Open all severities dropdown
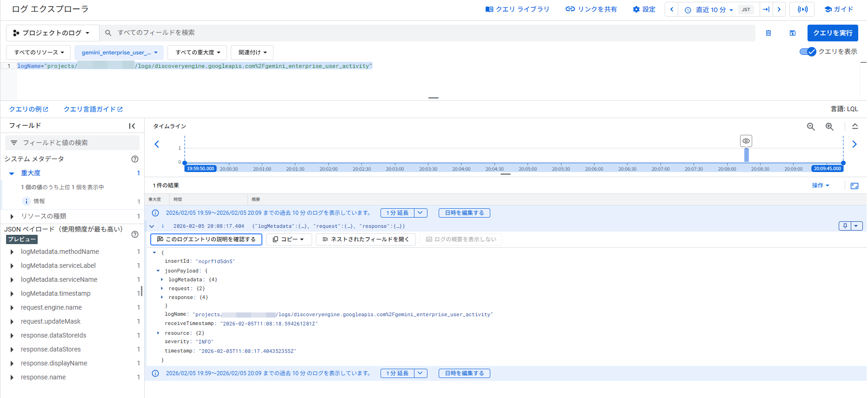Image resolution: width=868 pixels, height=398 pixels. [x=198, y=53]
